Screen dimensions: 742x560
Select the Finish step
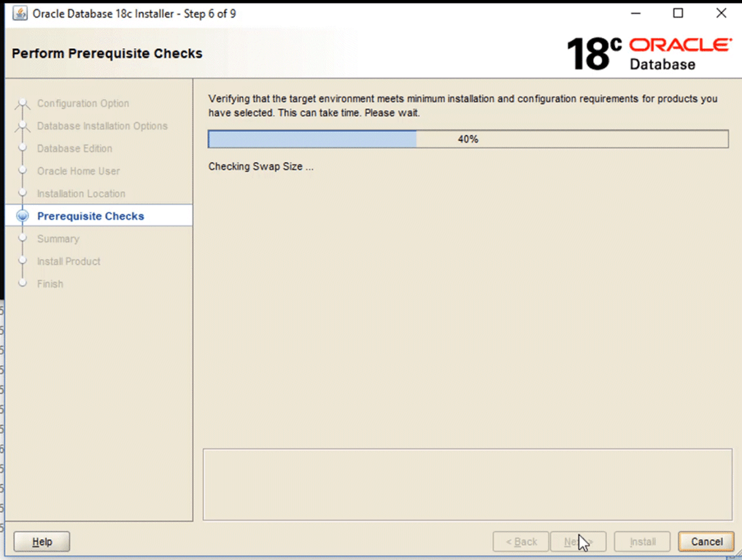[50, 284]
